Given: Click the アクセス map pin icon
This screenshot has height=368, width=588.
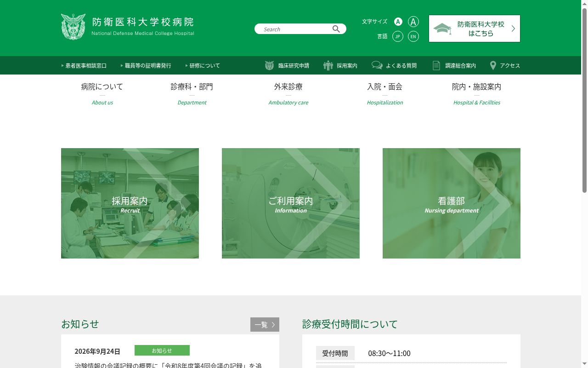Looking at the screenshot, I should point(493,65).
